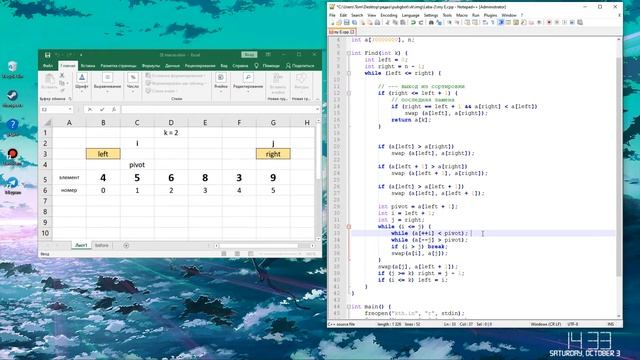
Task: Collapse the 'int main()' fold marker
Action: 349,307
